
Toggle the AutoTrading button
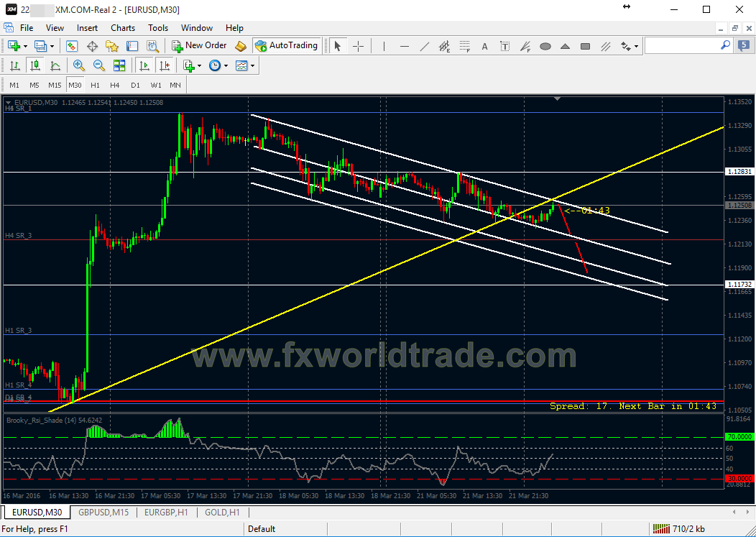(x=287, y=46)
